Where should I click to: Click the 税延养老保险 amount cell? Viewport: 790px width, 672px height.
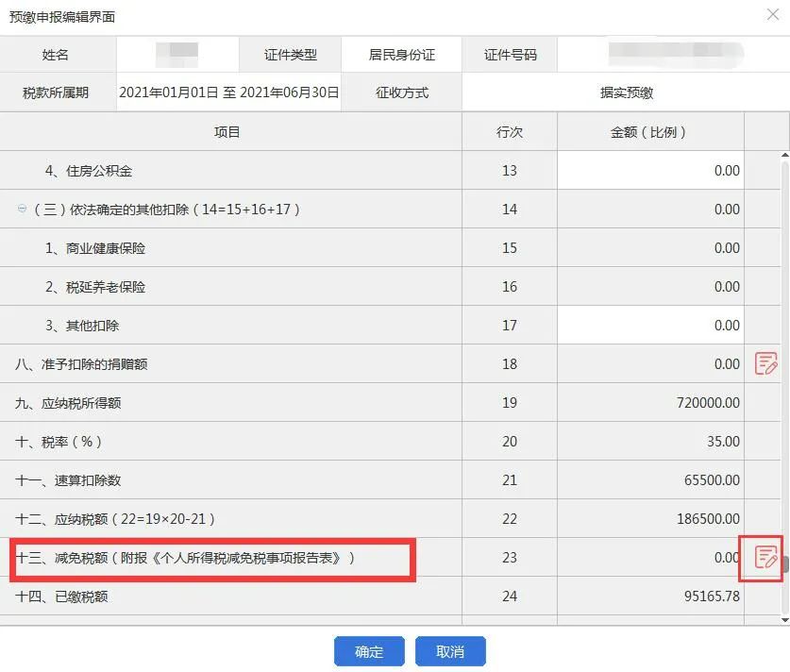(x=651, y=286)
